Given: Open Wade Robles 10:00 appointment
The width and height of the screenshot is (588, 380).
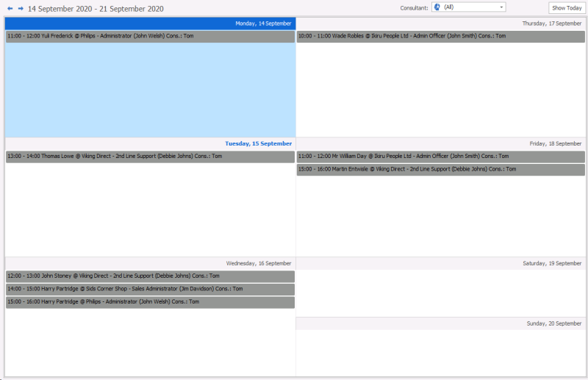Looking at the screenshot, I should pyautogui.click(x=441, y=36).
